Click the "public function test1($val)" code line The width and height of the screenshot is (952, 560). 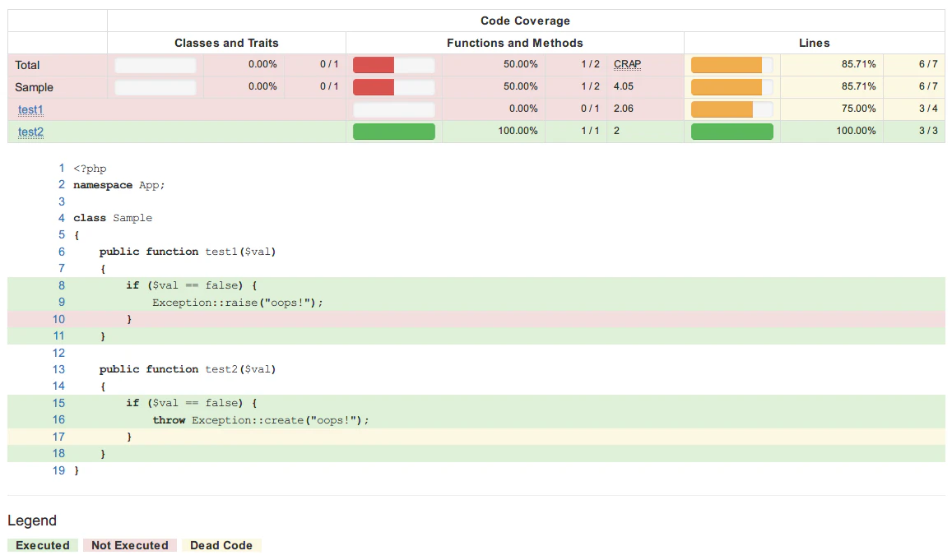pyautogui.click(x=188, y=252)
